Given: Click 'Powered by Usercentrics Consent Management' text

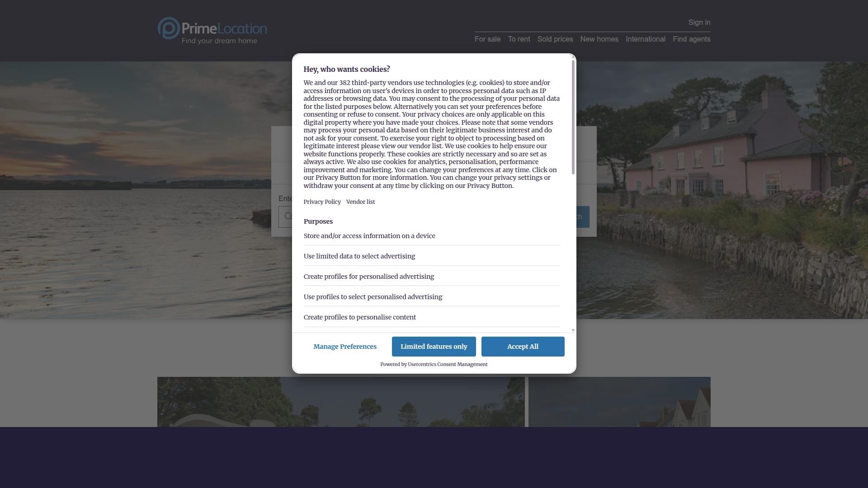Looking at the screenshot, I should click(434, 364).
